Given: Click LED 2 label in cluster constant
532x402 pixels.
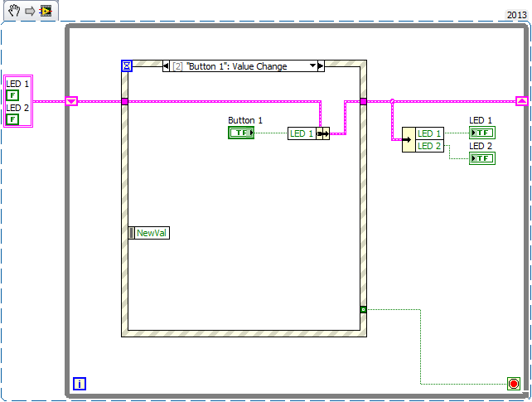Looking at the screenshot, I should click(17, 108).
